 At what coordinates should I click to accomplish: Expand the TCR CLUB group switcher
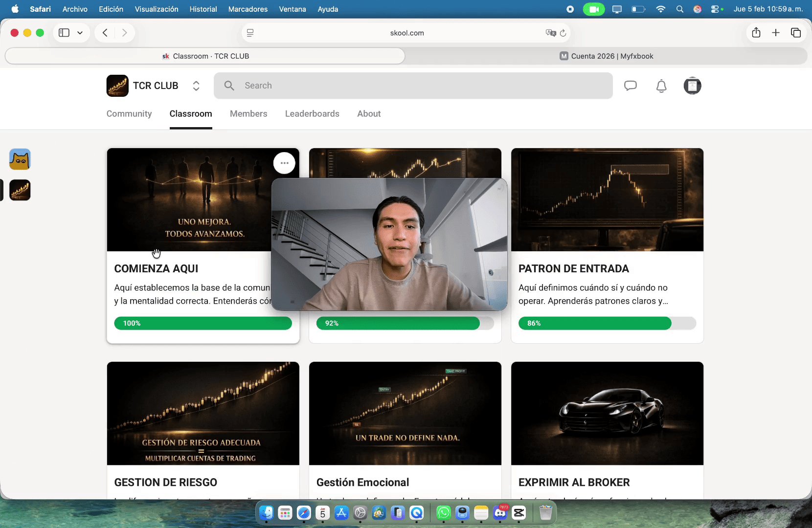(x=196, y=86)
